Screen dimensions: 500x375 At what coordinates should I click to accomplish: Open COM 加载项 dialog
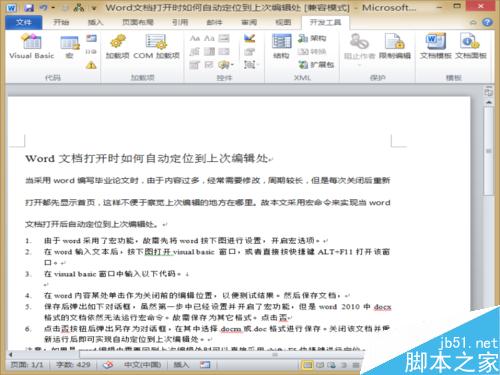click(x=156, y=47)
